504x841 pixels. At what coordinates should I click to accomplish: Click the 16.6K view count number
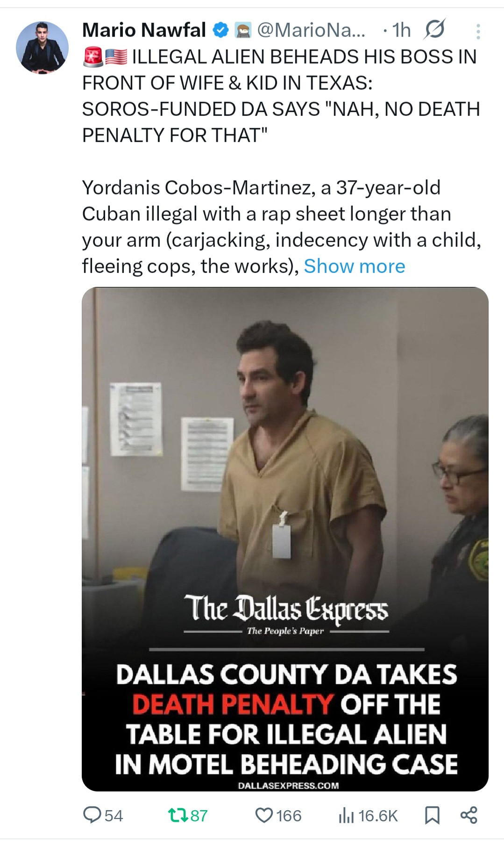pos(378,816)
